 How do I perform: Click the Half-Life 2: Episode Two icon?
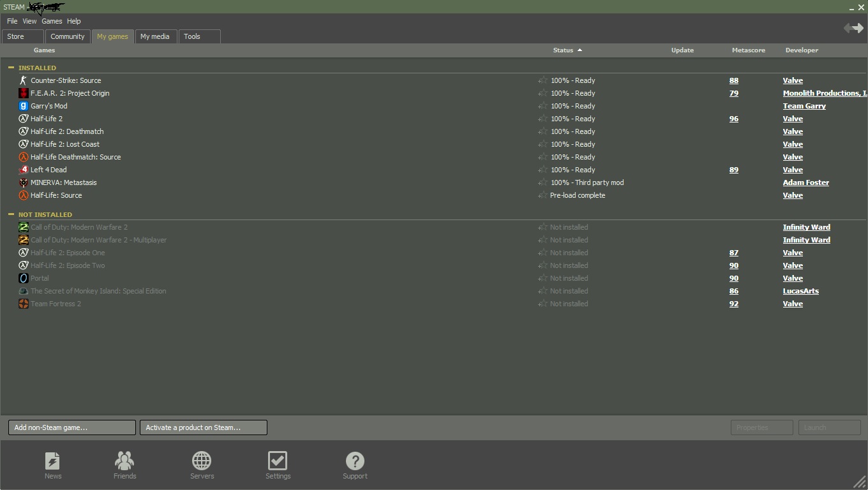point(24,265)
